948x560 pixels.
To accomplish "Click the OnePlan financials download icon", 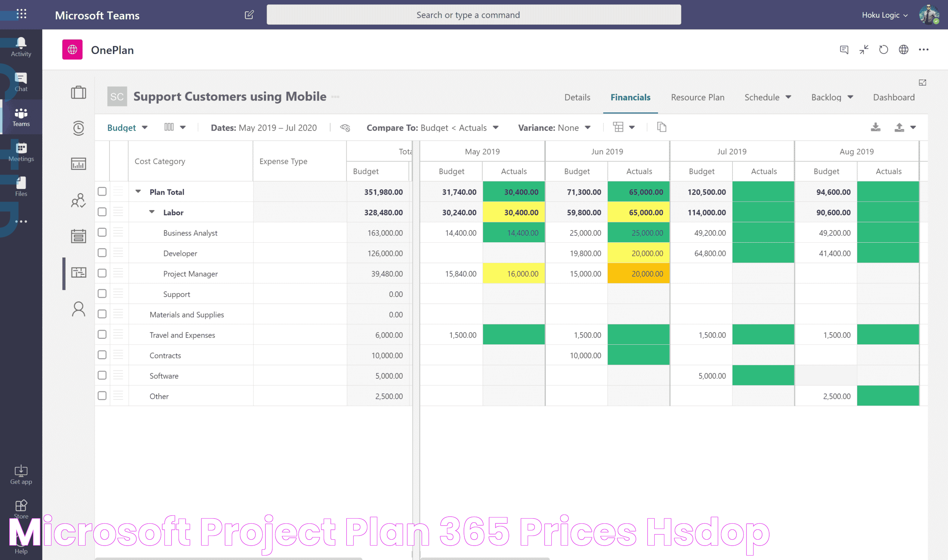I will [875, 127].
